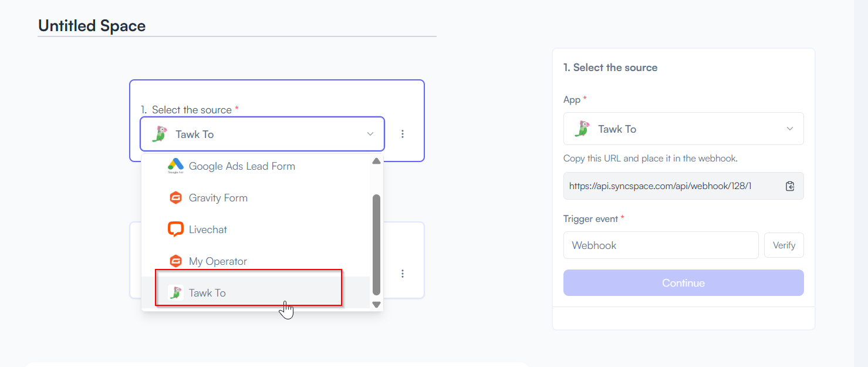
Task: Click the Untitled Space title field
Action: click(237, 26)
